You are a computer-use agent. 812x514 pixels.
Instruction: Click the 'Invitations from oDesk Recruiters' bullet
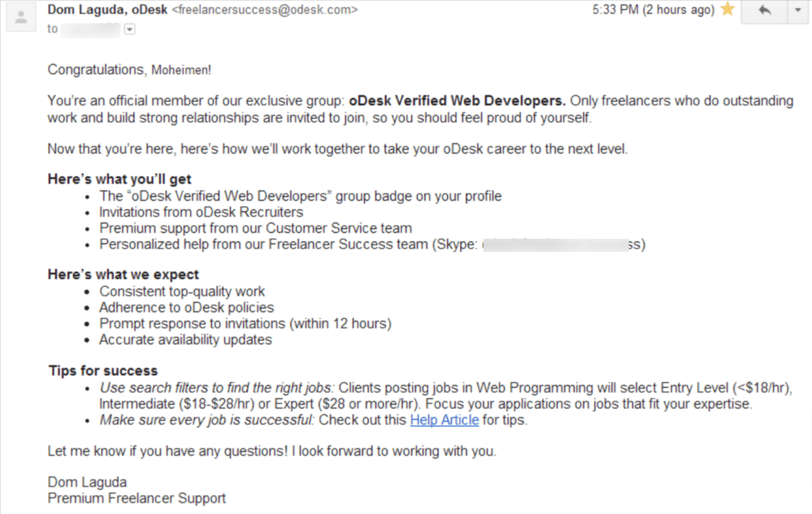click(x=201, y=212)
